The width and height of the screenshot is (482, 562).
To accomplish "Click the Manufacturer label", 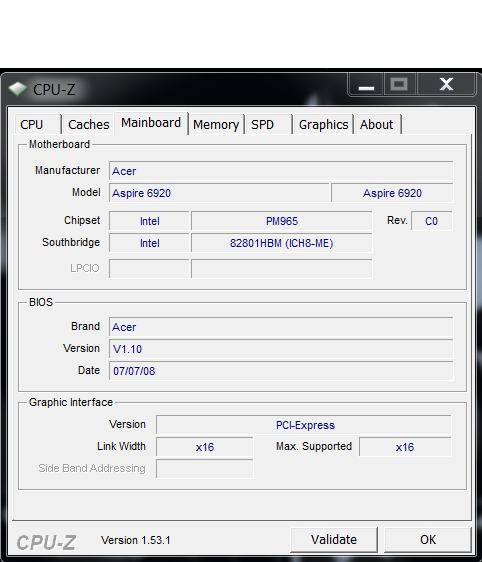I will point(67,170).
